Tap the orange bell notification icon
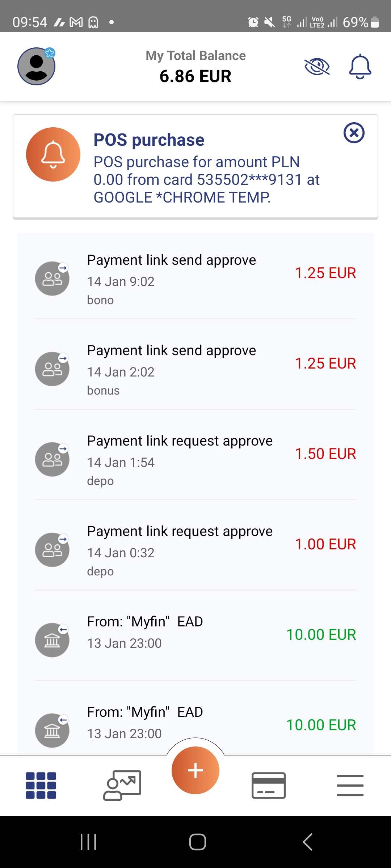The height and width of the screenshot is (868, 391). [x=53, y=154]
